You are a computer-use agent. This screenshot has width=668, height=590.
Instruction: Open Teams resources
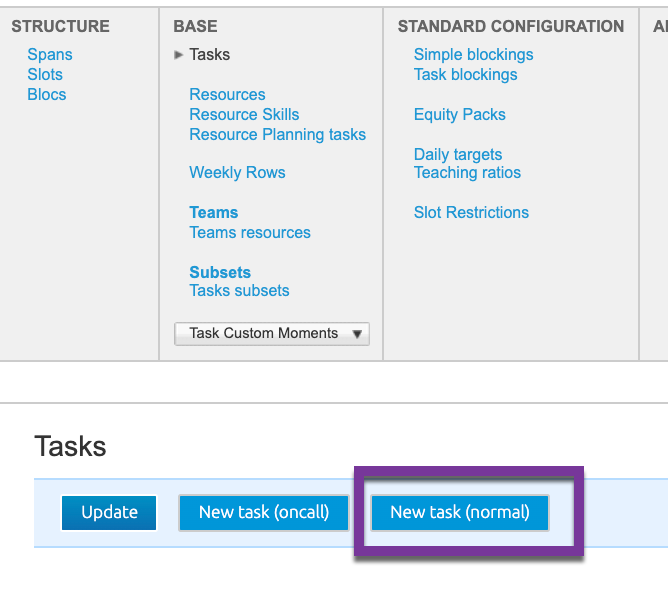click(x=250, y=233)
